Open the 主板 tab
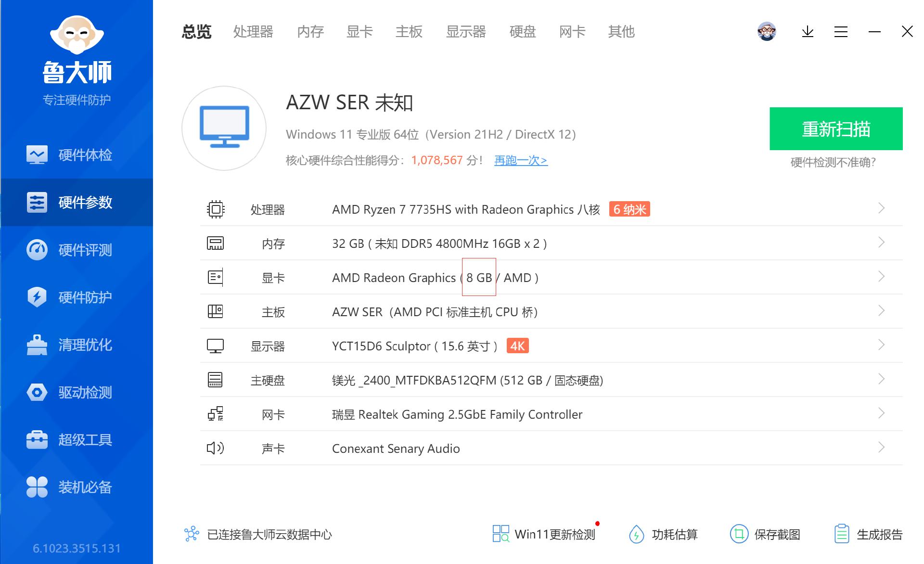924x564 pixels. click(x=409, y=31)
